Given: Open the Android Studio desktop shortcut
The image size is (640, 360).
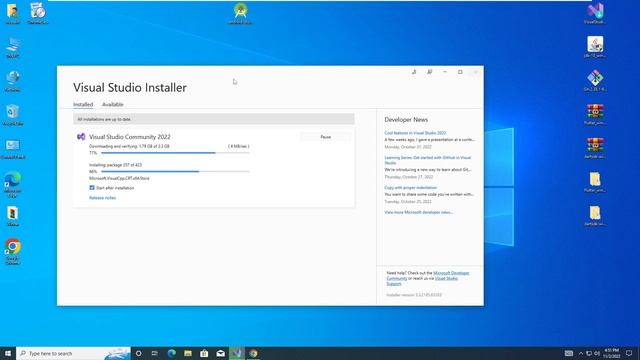Looking at the screenshot, I should pyautogui.click(x=240, y=13).
